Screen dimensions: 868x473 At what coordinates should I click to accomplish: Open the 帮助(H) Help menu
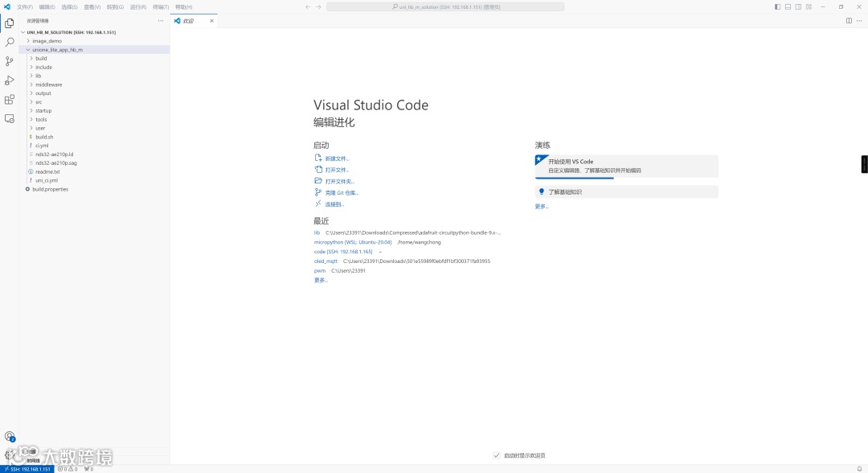click(x=184, y=7)
